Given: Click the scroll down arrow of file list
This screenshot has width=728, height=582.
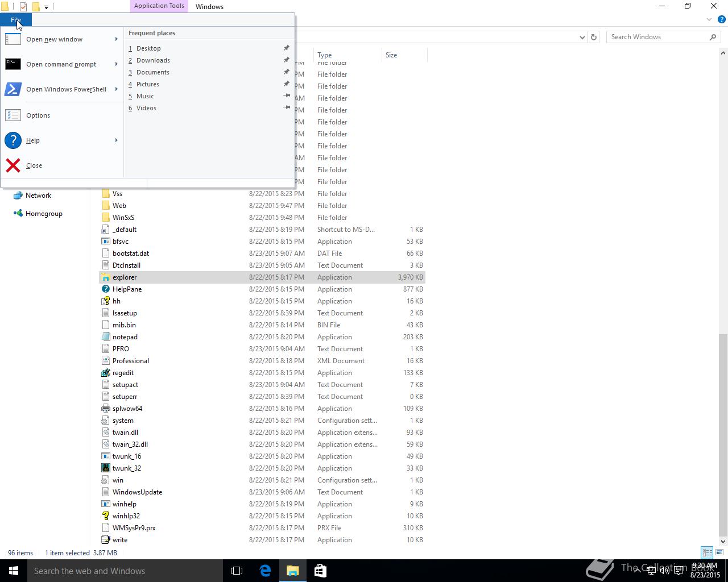Looking at the screenshot, I should [x=723, y=541].
